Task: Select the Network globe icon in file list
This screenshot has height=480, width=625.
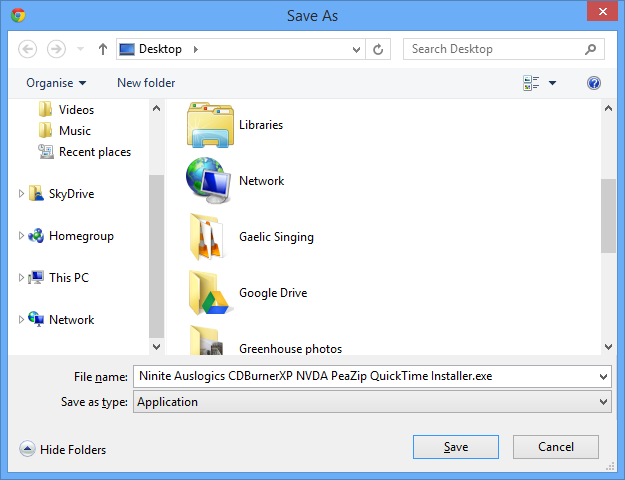Action: click(x=208, y=180)
